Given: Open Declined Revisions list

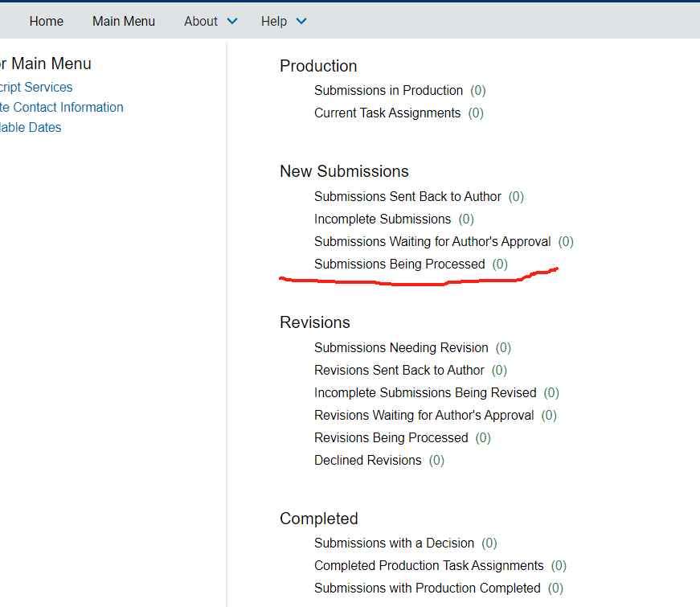Looking at the screenshot, I should (367, 461).
